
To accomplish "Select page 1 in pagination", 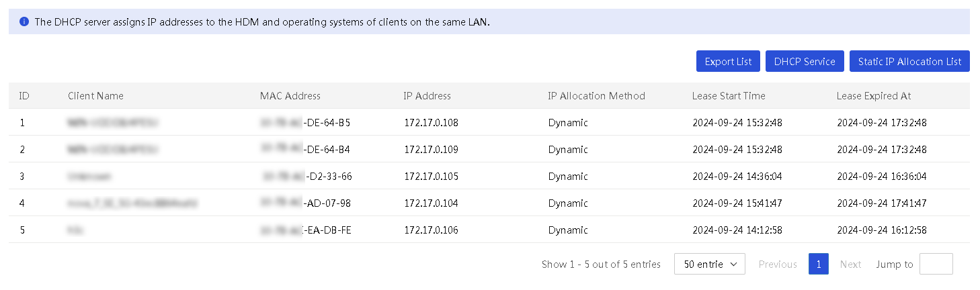I will (818, 264).
